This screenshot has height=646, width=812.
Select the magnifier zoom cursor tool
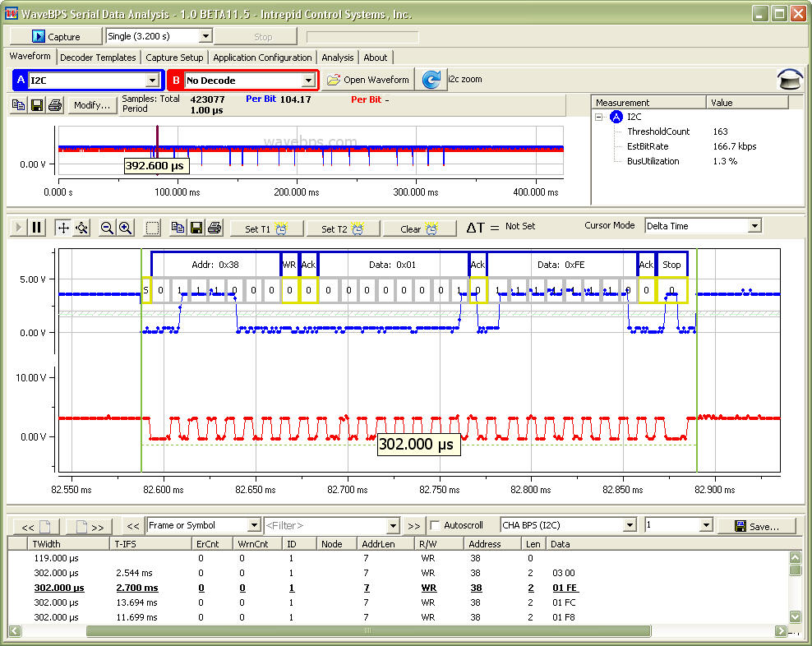(82, 228)
